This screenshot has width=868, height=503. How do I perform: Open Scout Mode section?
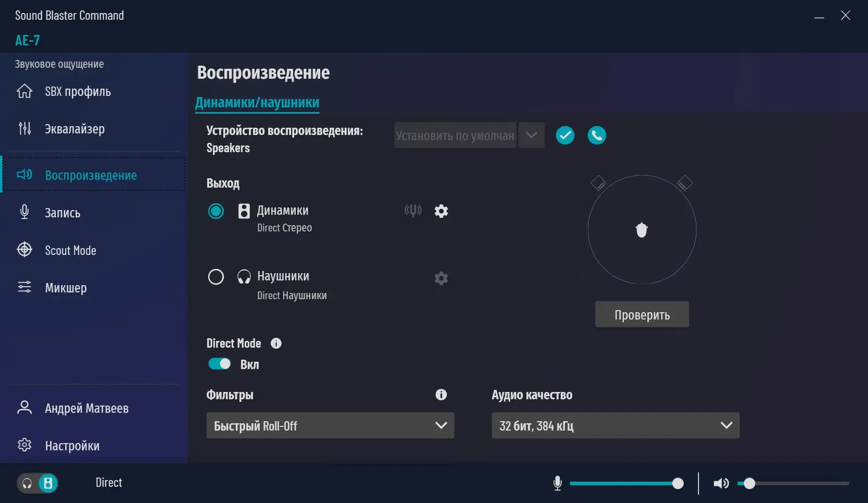click(x=94, y=250)
